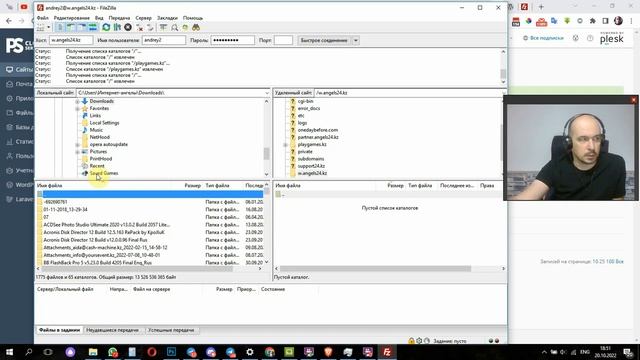Sort remote files by Права column header

click(x=487, y=185)
